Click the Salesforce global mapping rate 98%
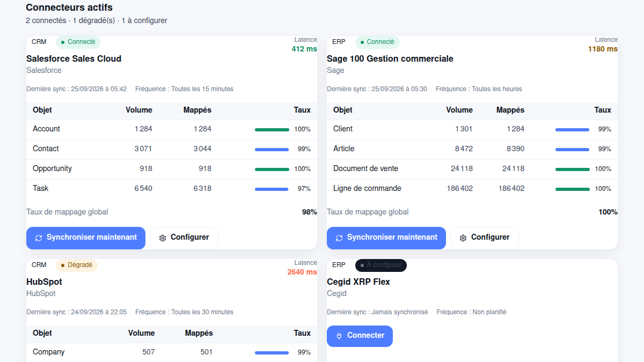Screen dimensions: 644x362 (310, 212)
